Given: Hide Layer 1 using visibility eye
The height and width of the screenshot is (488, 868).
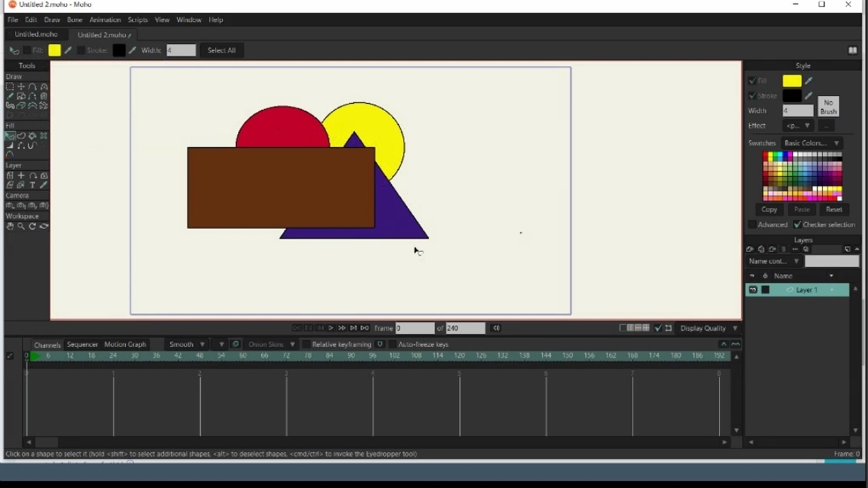Looking at the screenshot, I should click(x=753, y=290).
